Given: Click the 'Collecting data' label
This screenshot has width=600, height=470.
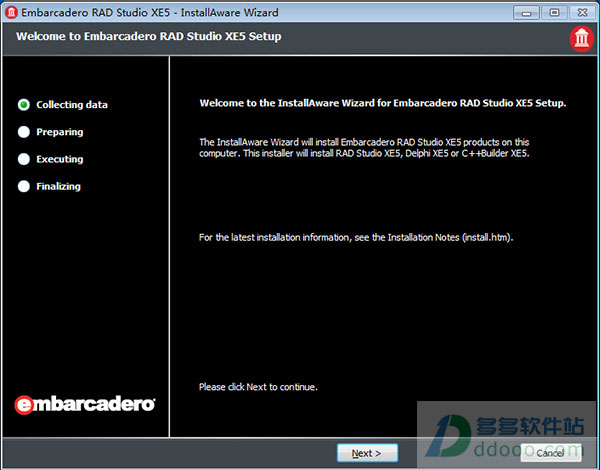Looking at the screenshot, I should click(72, 105).
